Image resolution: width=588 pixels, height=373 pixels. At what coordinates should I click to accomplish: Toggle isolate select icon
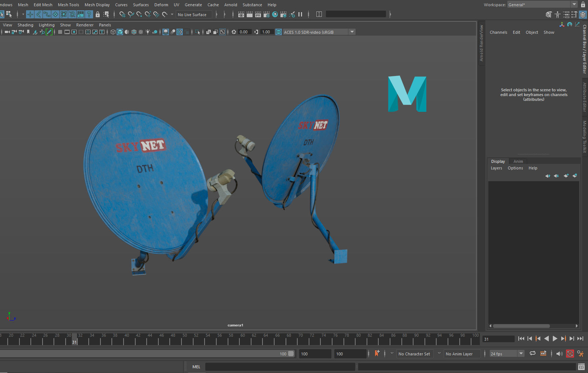198,32
